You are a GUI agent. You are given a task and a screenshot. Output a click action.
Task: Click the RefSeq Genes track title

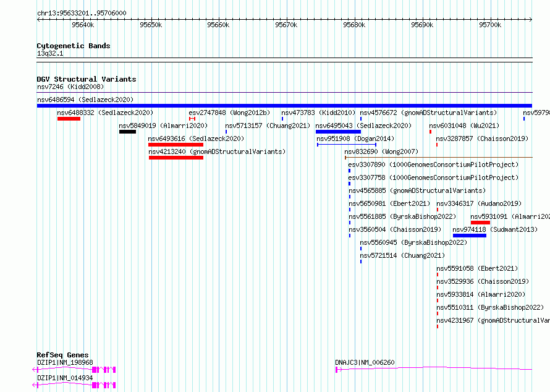(62, 355)
